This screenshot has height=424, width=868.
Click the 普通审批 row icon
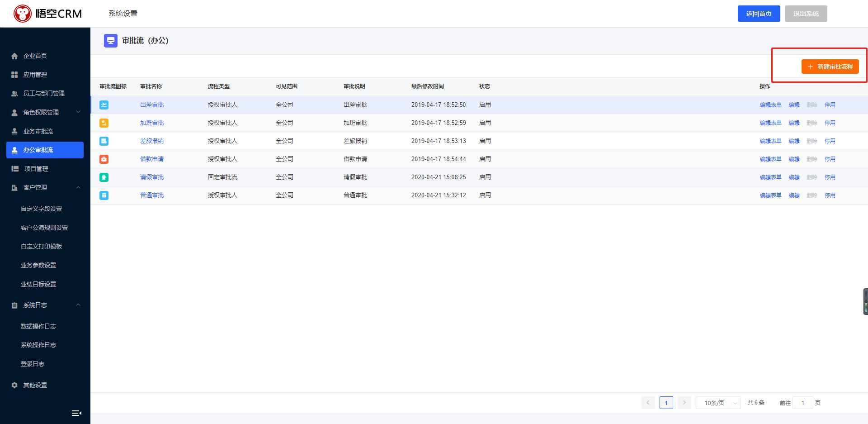[x=104, y=195]
